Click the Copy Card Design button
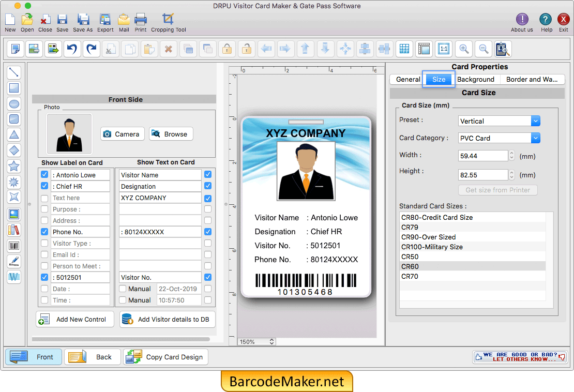Screen dimensions: 574x392 166,357
